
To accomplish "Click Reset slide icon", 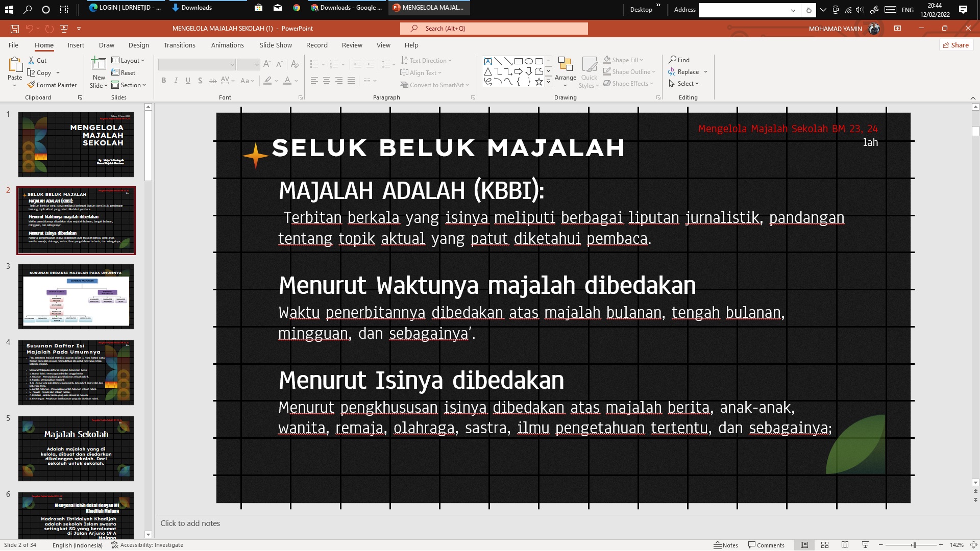I will (124, 72).
